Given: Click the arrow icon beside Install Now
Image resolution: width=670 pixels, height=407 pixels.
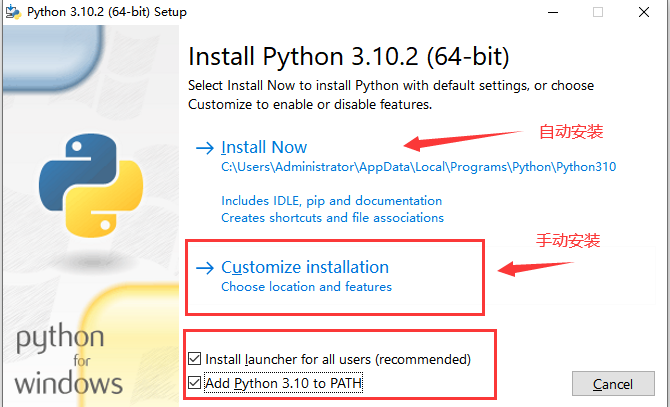Looking at the screenshot, I should pos(205,148).
